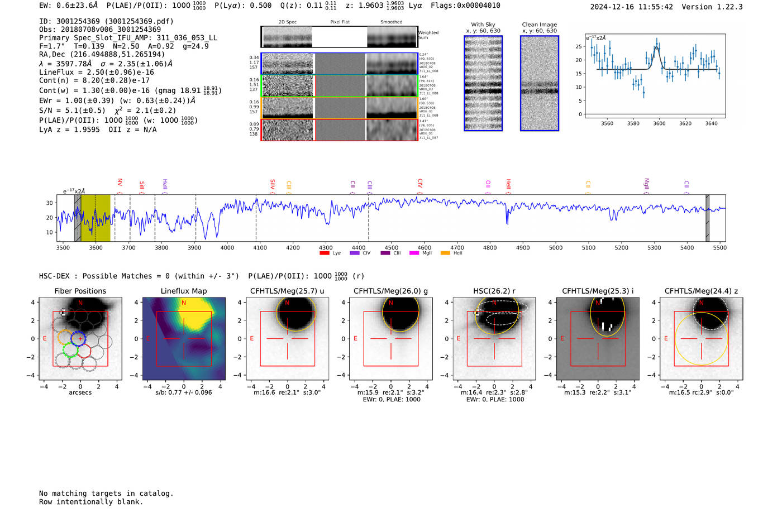Select the CFHTLS/Meg(26.0) g image
Screen dimensions: 782x532
(x=390, y=338)
